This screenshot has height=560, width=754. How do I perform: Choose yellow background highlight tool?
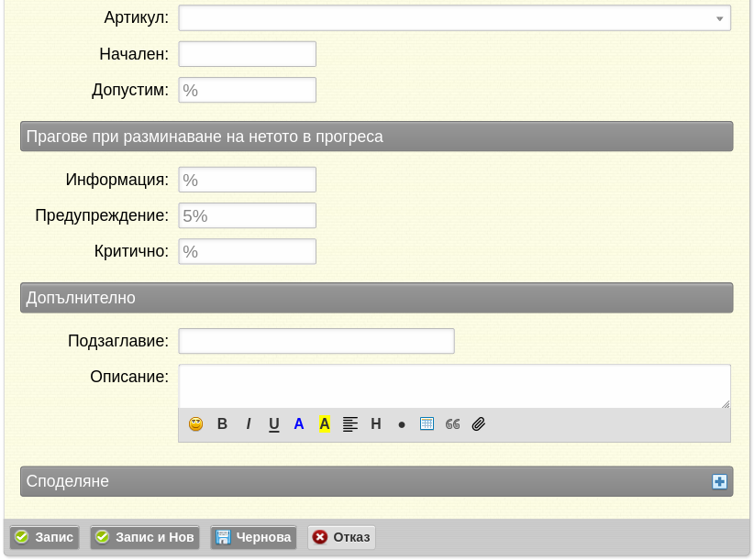(325, 424)
